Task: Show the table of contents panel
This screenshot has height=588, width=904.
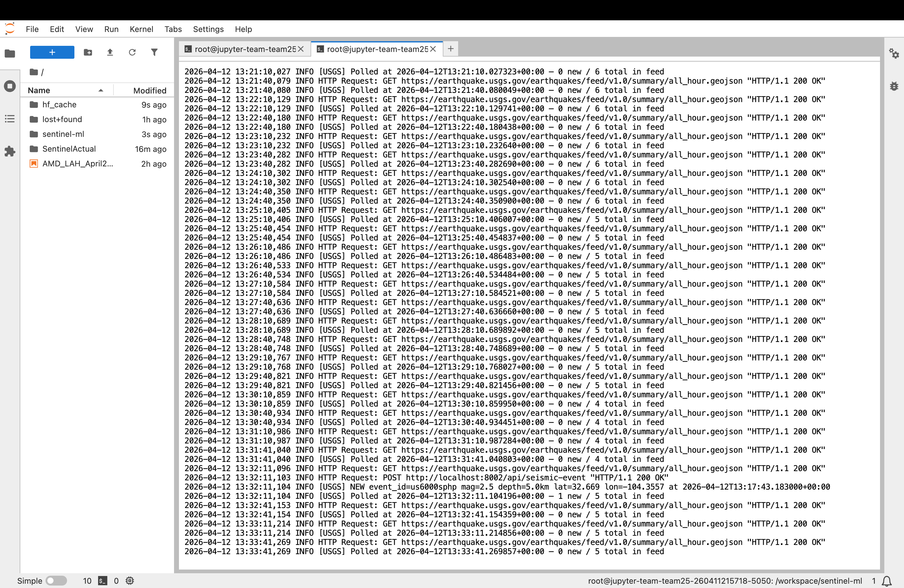Action: [x=10, y=119]
